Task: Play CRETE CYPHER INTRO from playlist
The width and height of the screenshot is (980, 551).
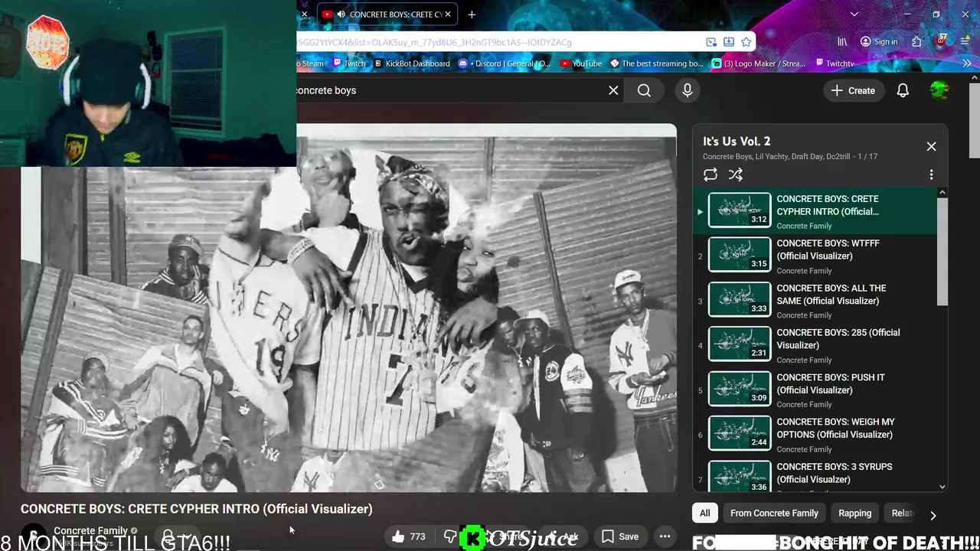Action: [815, 210]
